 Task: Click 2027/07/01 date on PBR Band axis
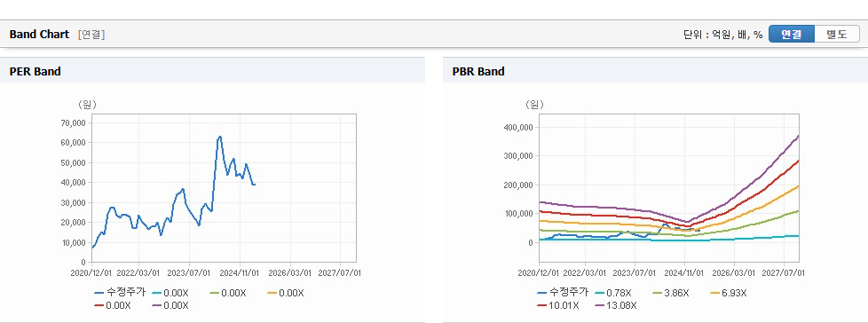(x=785, y=272)
